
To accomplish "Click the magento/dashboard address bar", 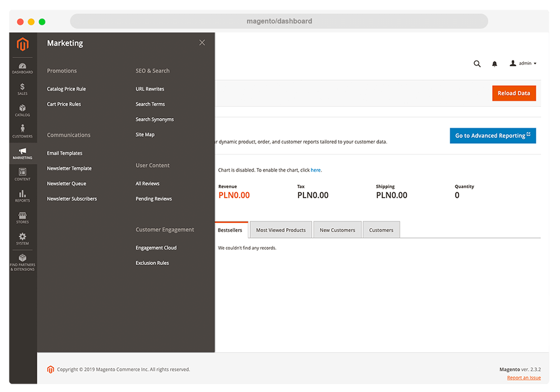I will click(x=279, y=21).
